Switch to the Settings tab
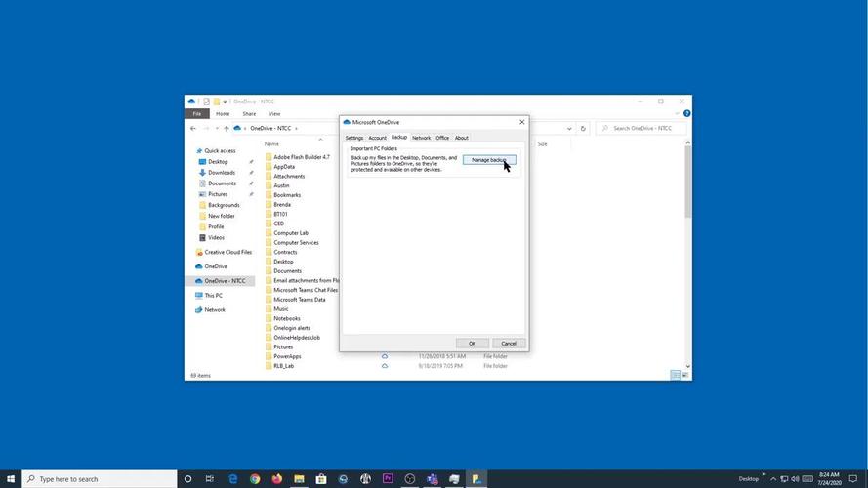 click(353, 138)
